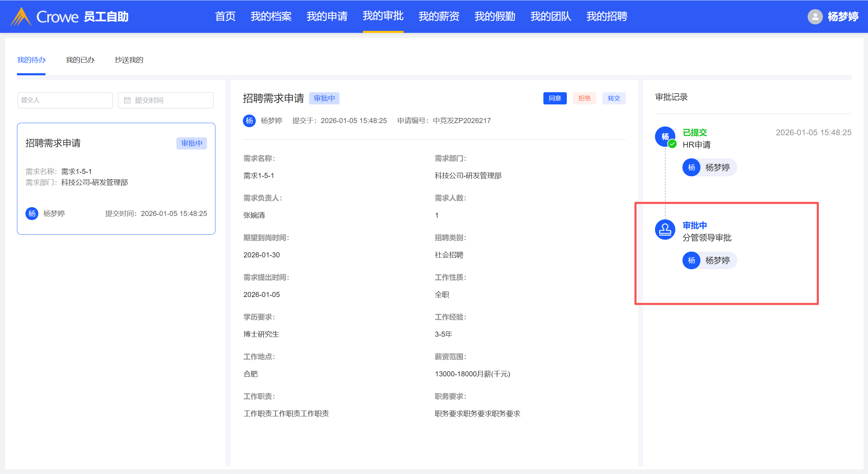Open the 我的薪资 menu

[439, 16]
